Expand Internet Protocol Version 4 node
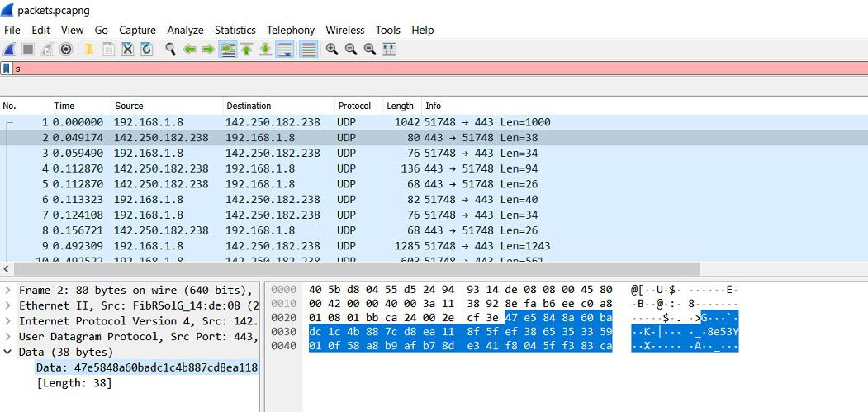868x412 pixels. [x=7, y=321]
